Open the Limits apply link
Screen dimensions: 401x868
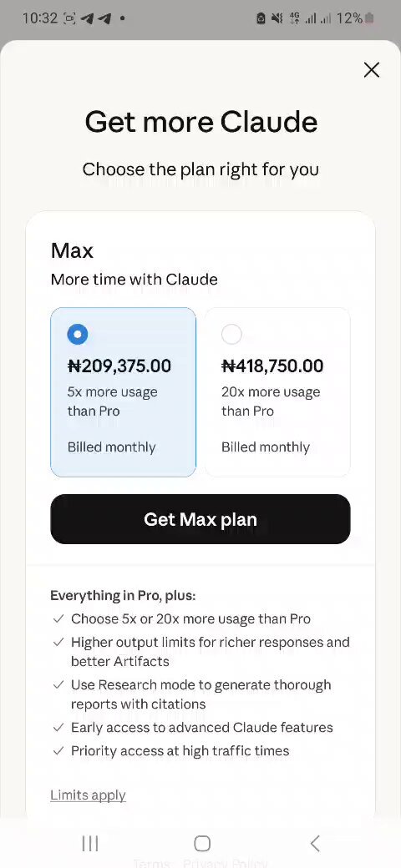pyautogui.click(x=88, y=795)
